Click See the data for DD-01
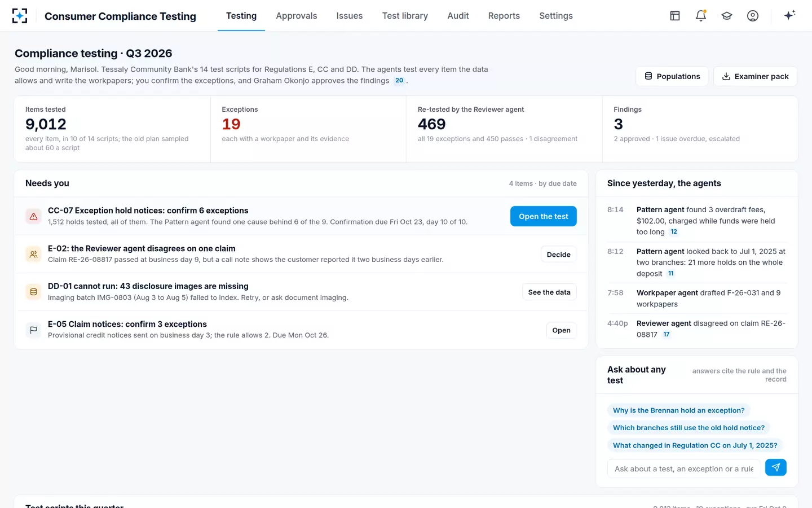 [x=549, y=292]
